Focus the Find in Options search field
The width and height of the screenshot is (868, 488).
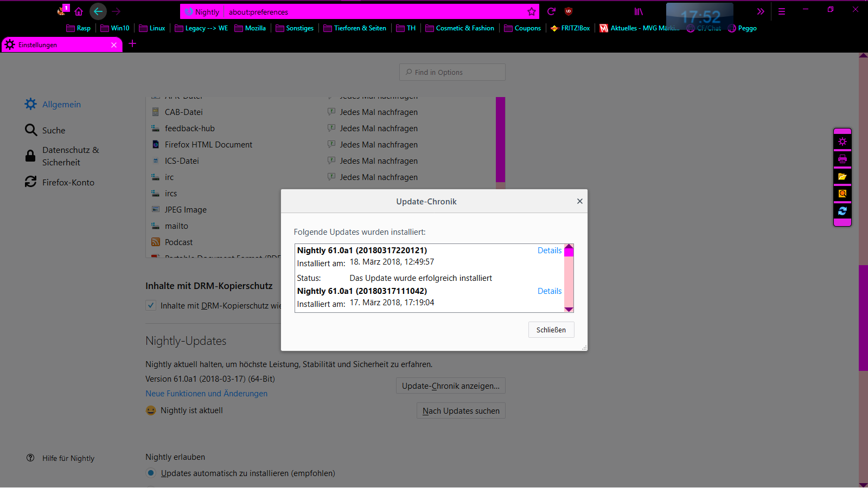click(452, 72)
